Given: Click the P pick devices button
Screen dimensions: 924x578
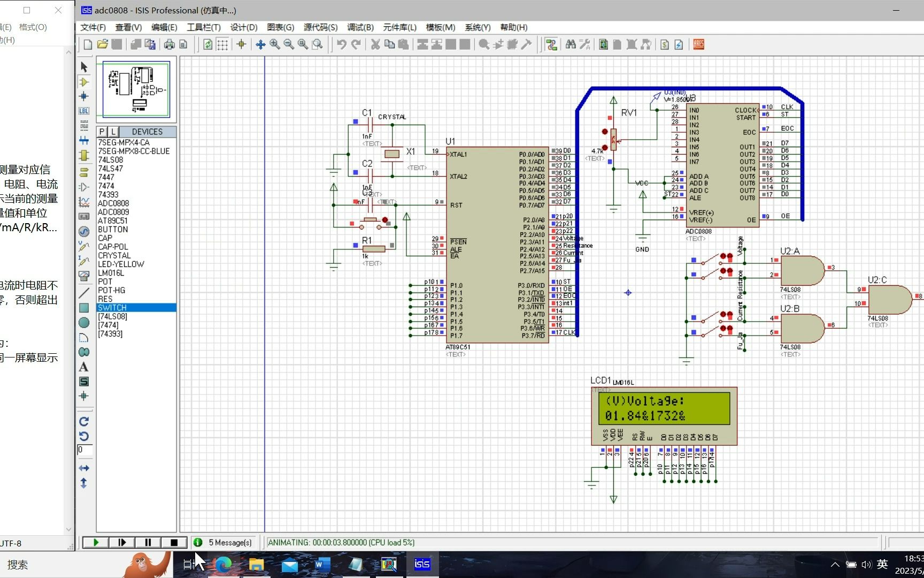Looking at the screenshot, I should (102, 132).
